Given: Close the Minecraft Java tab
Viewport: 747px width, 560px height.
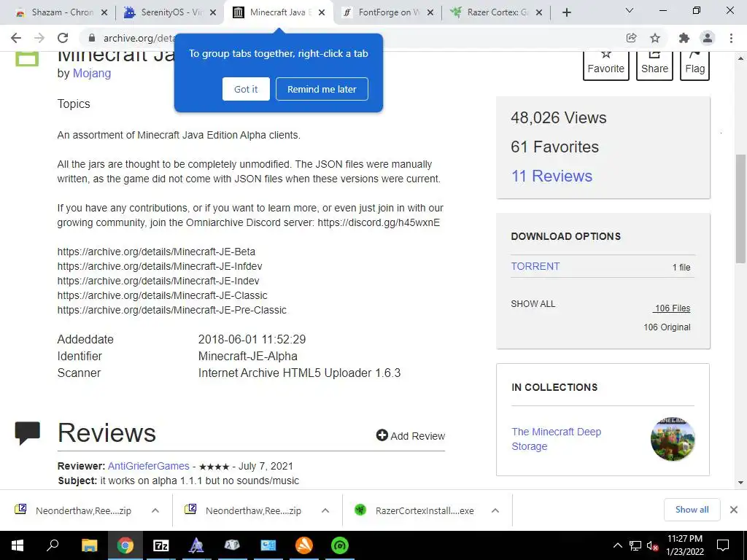Looking at the screenshot, I should (322, 12).
